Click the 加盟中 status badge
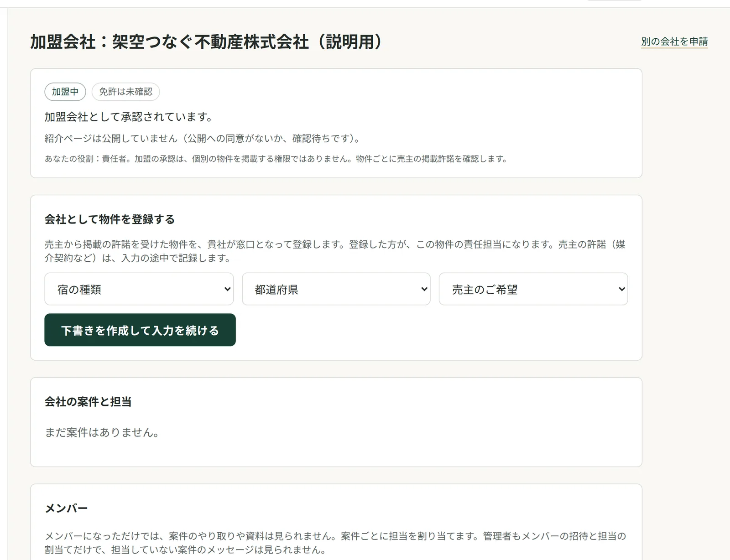This screenshot has height=560, width=730. tap(65, 92)
